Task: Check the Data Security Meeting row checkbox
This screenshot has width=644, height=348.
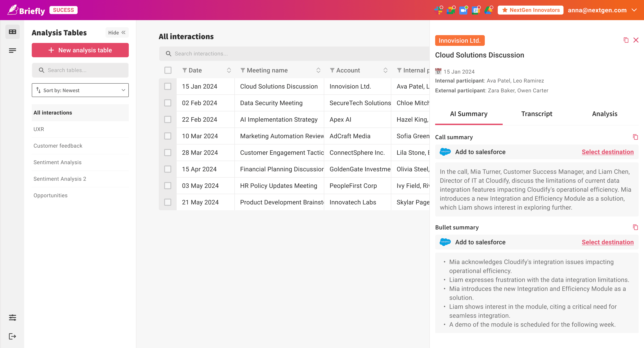Action: pos(168,103)
